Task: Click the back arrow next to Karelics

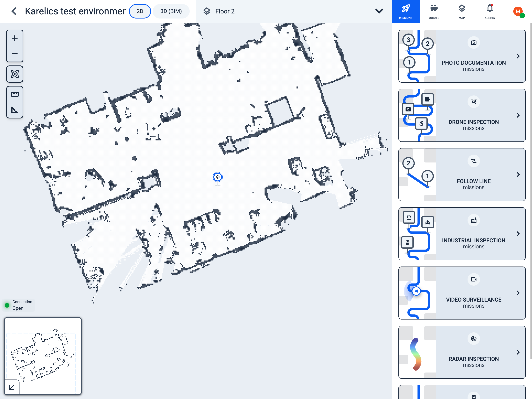Action: coord(14,11)
